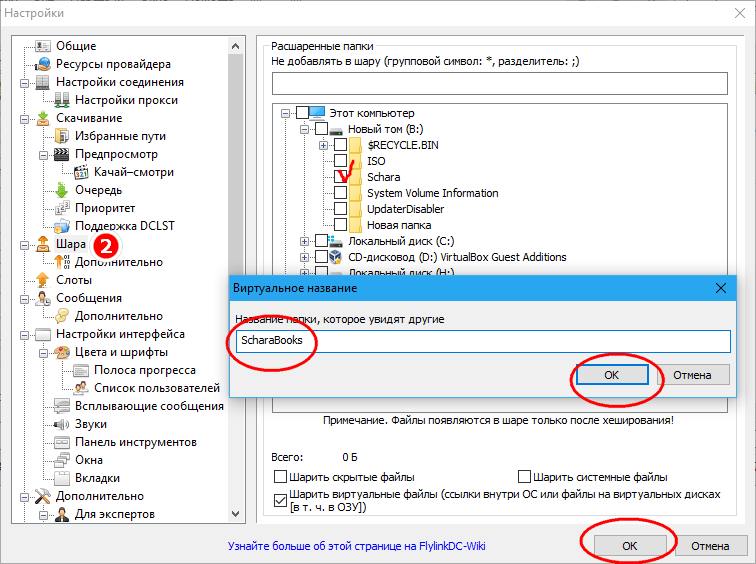Check the System Volume Information checkbox
The height and width of the screenshot is (564, 756).
coord(340,193)
